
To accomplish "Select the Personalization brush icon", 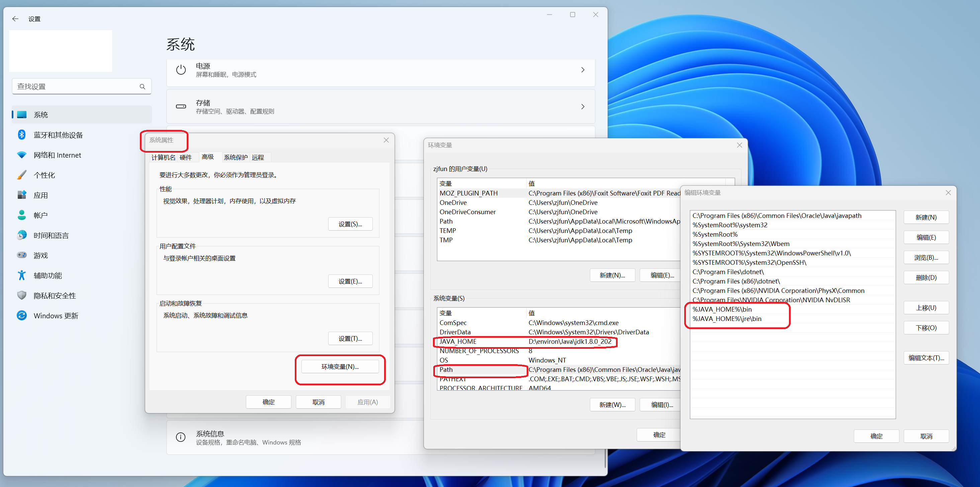I will (x=22, y=175).
